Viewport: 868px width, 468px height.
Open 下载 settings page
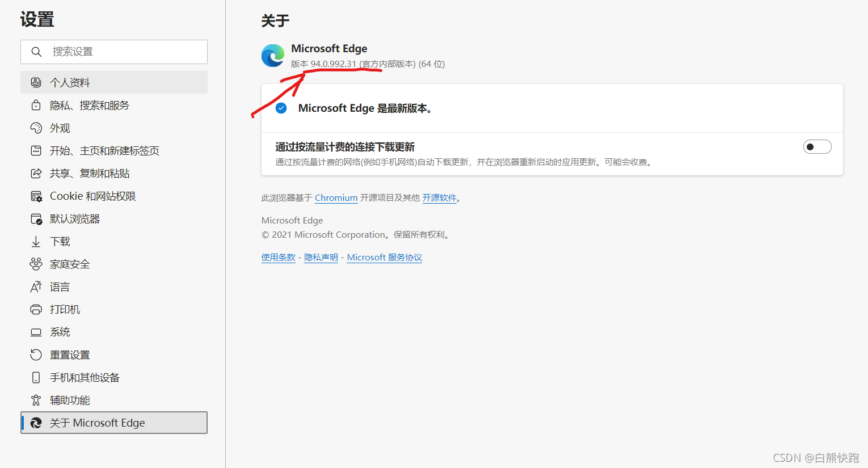pos(114,241)
